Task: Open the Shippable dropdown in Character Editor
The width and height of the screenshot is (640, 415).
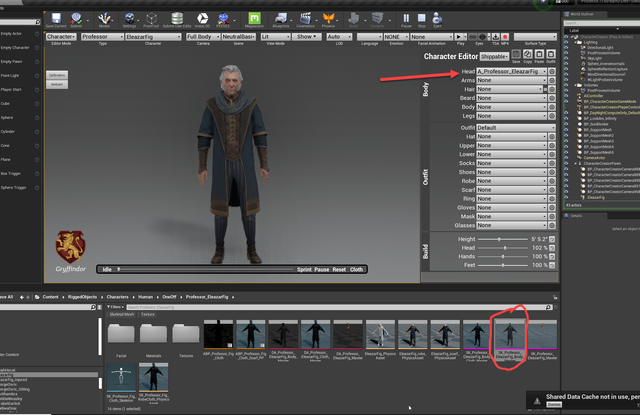Action: 494,57
